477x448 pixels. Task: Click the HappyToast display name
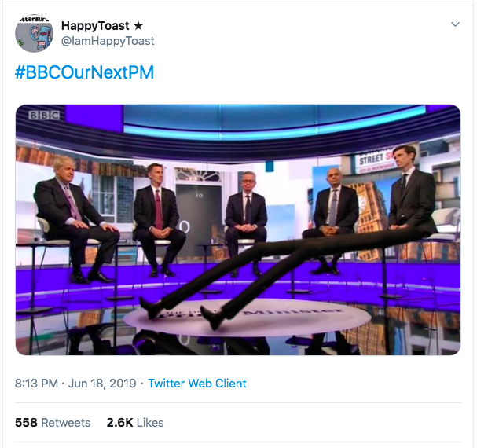95,26
